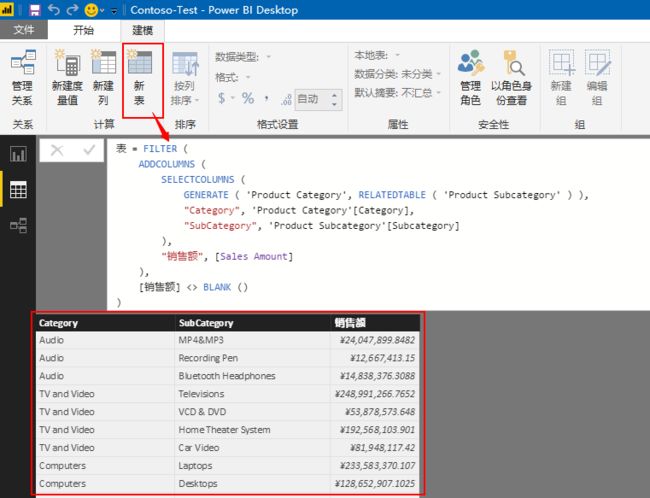Image resolution: width=650 pixels, height=498 pixels.
Task: Toggle thousands separator comma format
Action: pyautogui.click(x=267, y=98)
